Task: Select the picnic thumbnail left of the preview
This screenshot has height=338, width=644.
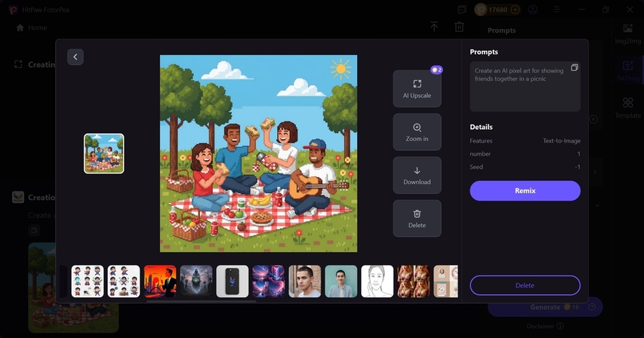Action: point(104,154)
